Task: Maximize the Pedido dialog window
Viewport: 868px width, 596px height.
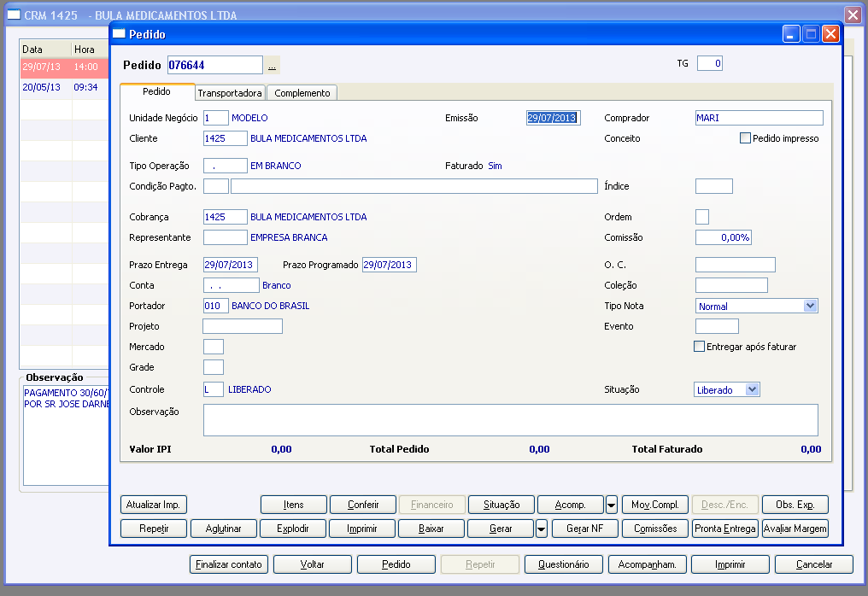Action: (x=811, y=34)
